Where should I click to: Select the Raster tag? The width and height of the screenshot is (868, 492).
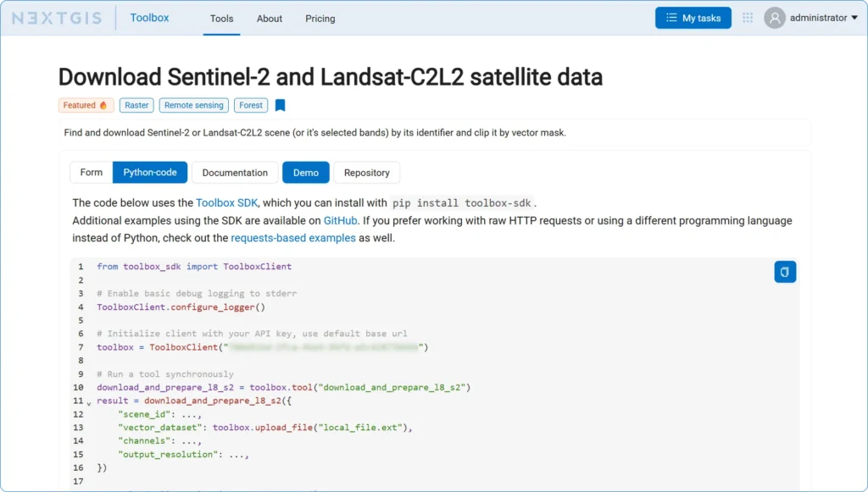point(136,105)
